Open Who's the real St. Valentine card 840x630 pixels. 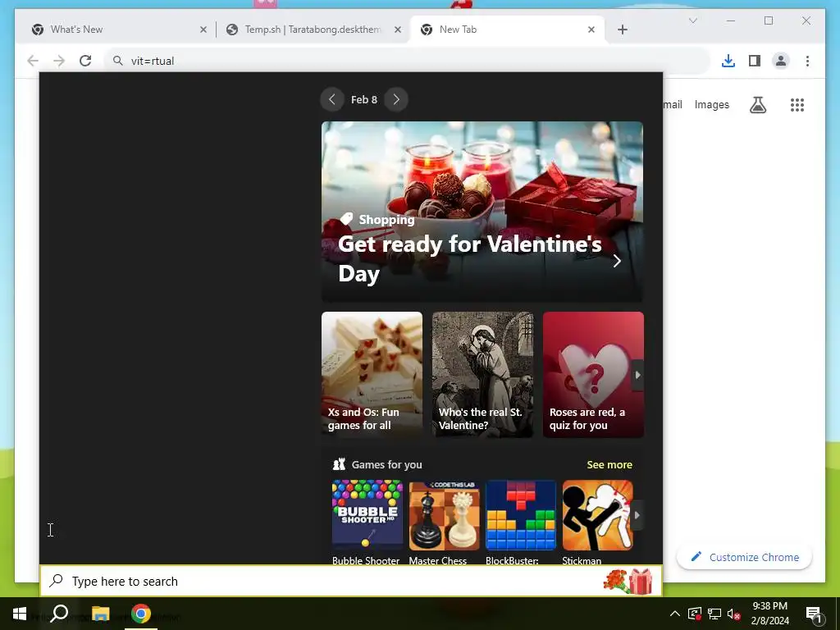point(482,374)
